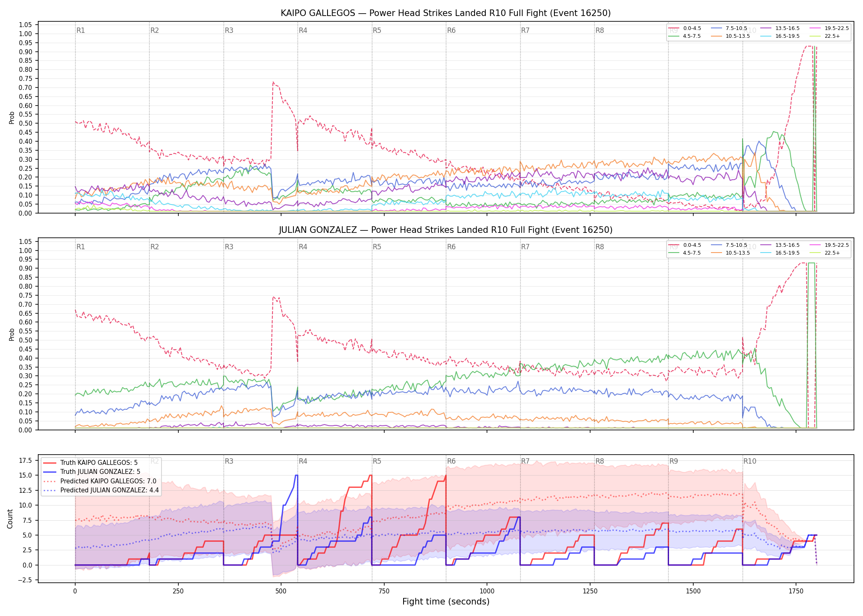Click x-axis tick label 1000
Image resolution: width=863 pixels, height=616 pixels.
[x=487, y=591]
